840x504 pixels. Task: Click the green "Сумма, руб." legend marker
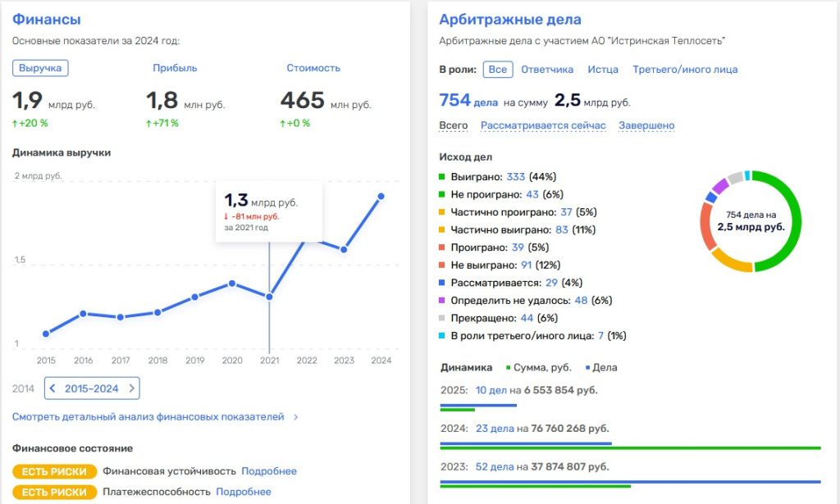tap(509, 368)
